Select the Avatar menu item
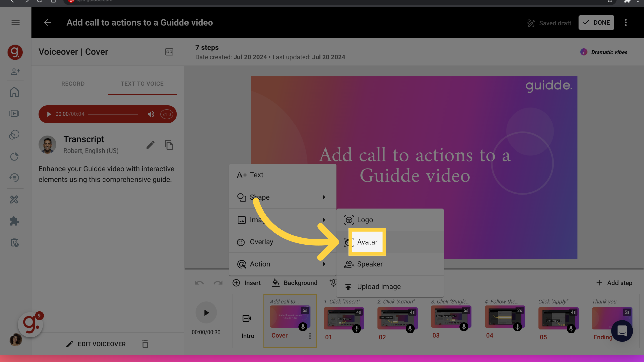 (368, 242)
